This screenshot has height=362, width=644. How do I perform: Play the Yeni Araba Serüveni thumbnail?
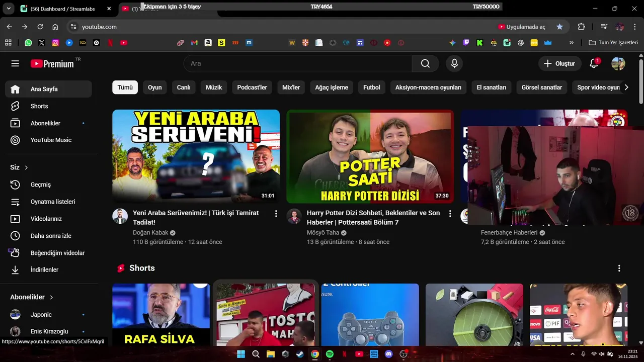point(196,156)
